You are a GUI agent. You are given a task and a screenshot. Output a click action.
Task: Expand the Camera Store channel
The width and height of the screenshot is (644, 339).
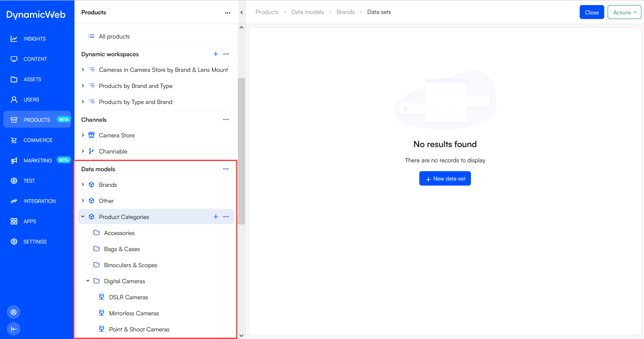click(x=83, y=135)
